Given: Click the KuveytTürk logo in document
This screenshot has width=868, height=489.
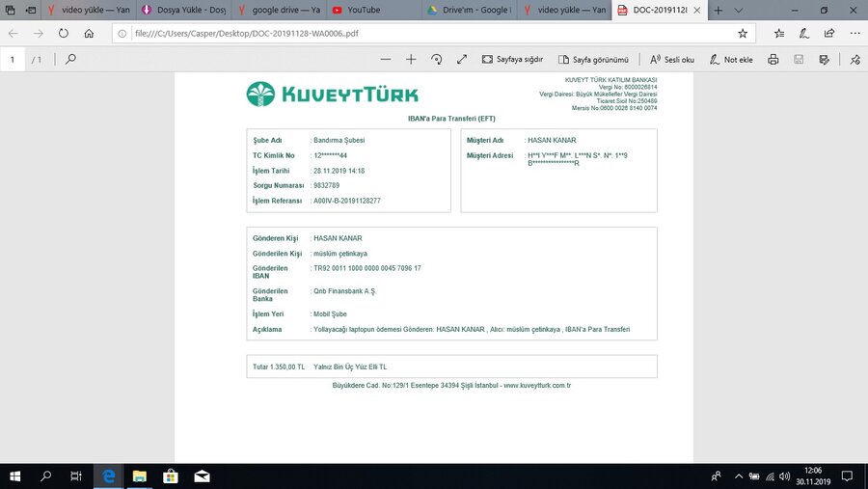Looking at the screenshot, I should 332,95.
